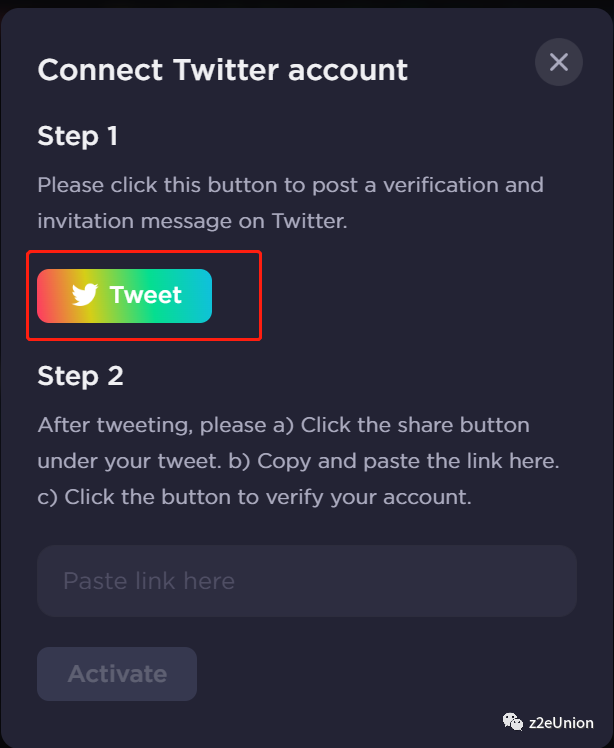The width and height of the screenshot is (614, 748).
Task: Click the word 'Connect' in the title
Action: pos(99,70)
